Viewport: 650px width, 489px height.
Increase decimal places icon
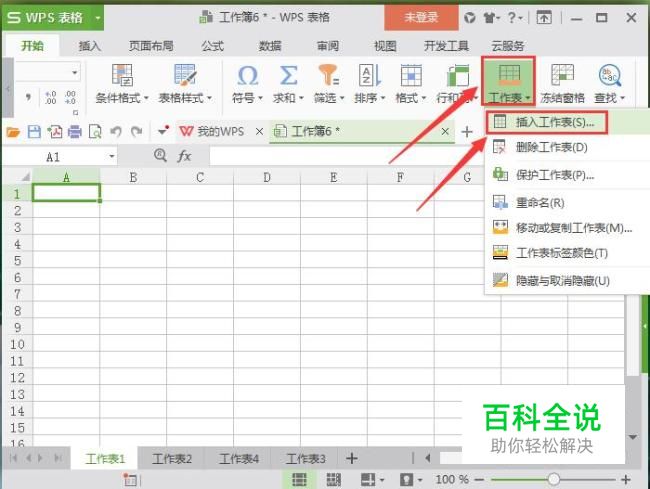50,97
